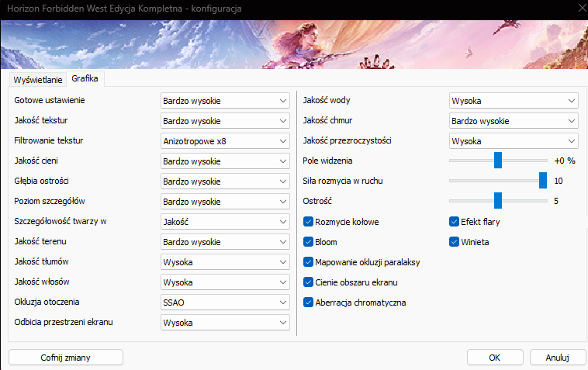This screenshot has width=588, height=370.
Task: Open the Jakość tekstur dropdown
Action: pos(225,121)
